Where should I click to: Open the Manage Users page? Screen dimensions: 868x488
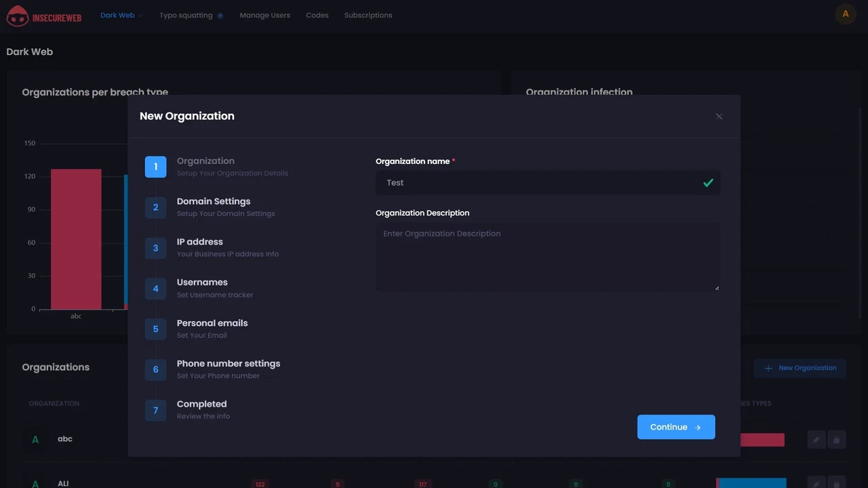tap(264, 15)
